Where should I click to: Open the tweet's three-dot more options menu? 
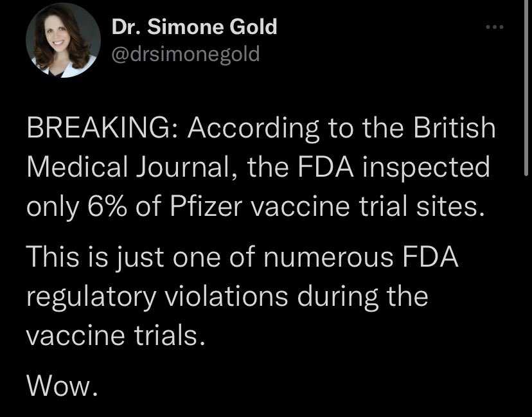click(x=495, y=27)
